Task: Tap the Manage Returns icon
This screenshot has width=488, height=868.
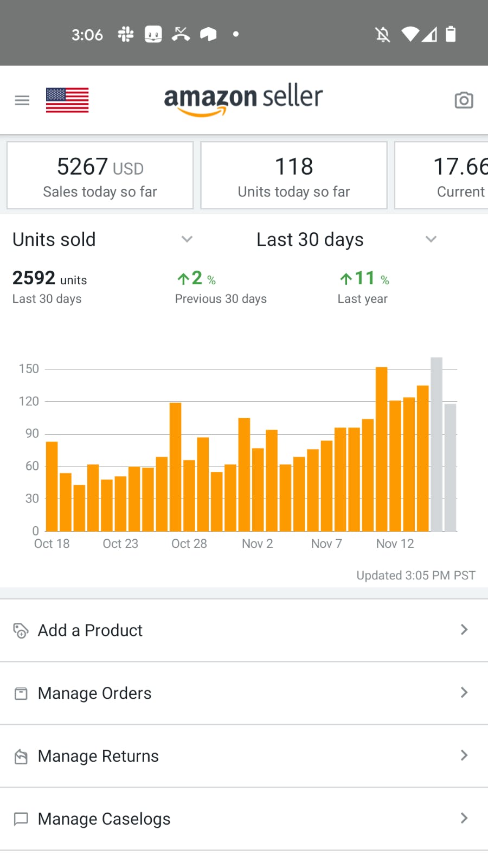Action: 21,756
